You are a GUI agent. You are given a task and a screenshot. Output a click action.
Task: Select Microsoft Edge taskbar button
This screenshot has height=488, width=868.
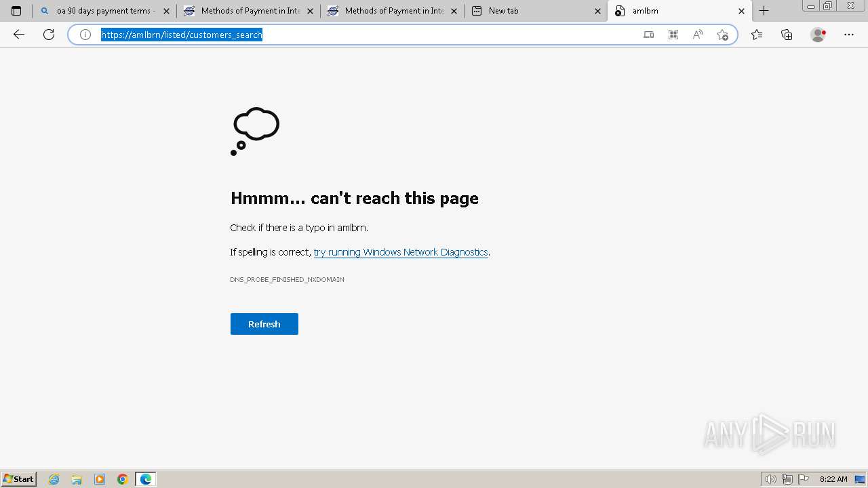click(x=146, y=479)
